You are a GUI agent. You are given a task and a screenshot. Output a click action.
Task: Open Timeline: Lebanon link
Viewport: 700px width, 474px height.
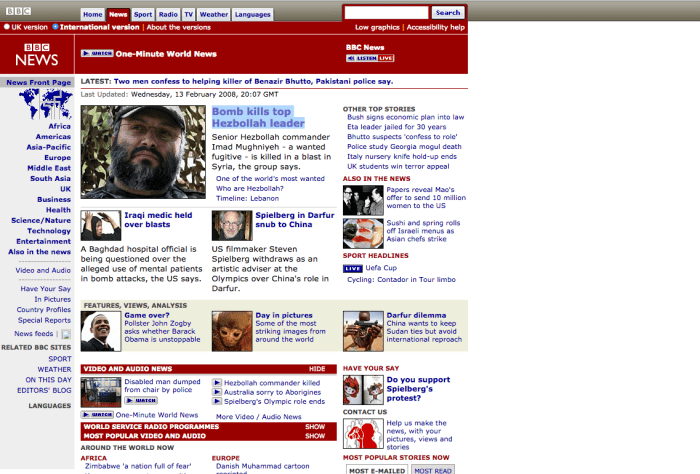click(x=247, y=198)
